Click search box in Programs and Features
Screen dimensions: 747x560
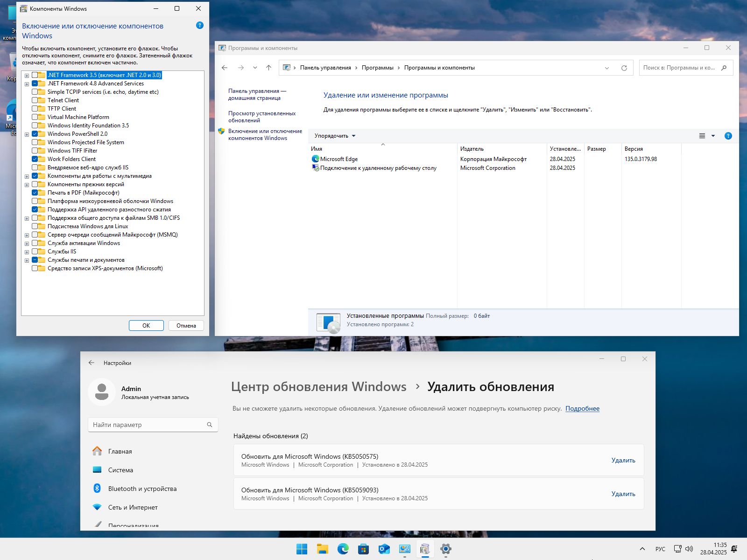[686, 68]
